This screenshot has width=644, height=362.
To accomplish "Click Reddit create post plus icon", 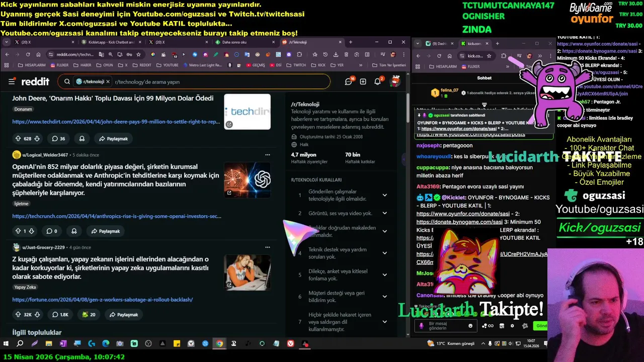I will (x=363, y=81).
